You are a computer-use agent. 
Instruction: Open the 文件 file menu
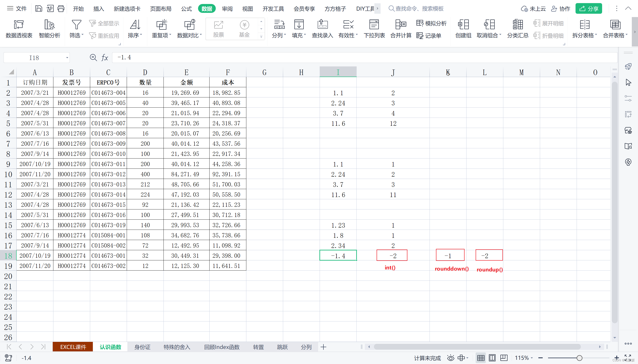(17, 8)
